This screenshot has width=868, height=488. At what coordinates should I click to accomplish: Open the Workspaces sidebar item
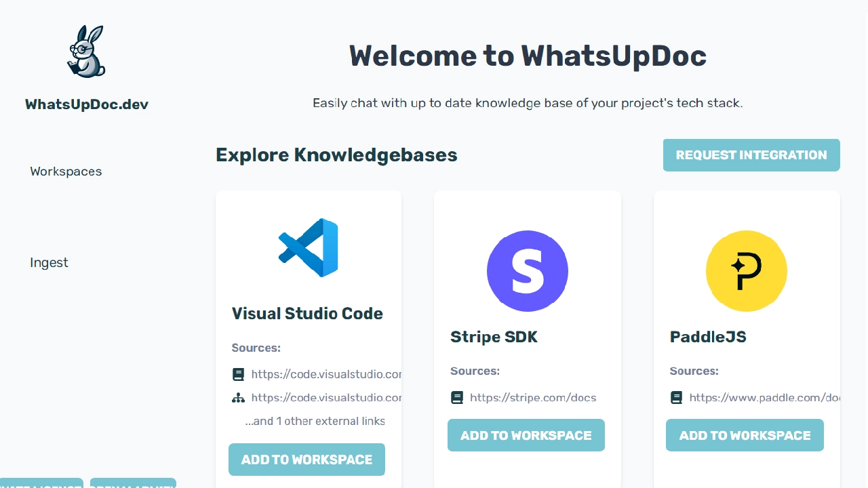pyautogui.click(x=66, y=171)
